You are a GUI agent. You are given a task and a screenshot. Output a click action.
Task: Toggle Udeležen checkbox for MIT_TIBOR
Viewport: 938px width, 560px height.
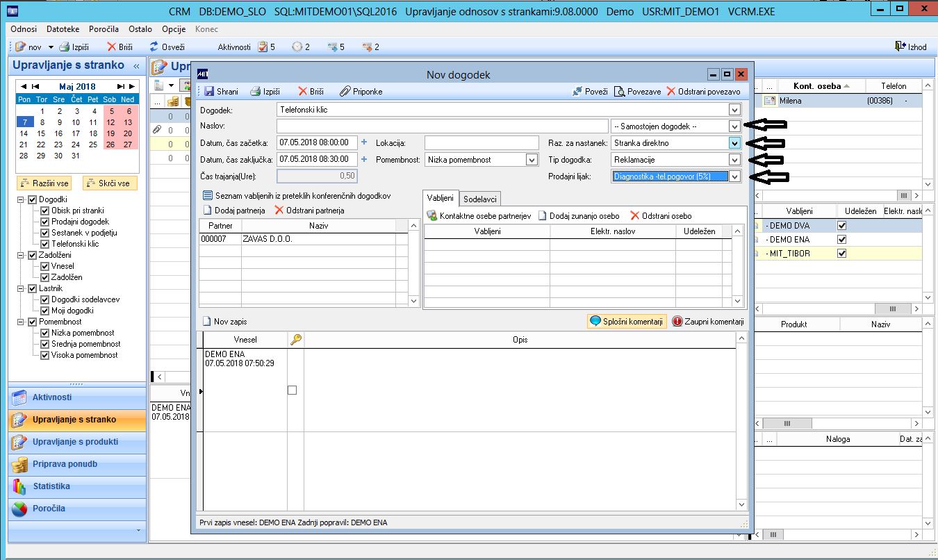click(x=842, y=254)
